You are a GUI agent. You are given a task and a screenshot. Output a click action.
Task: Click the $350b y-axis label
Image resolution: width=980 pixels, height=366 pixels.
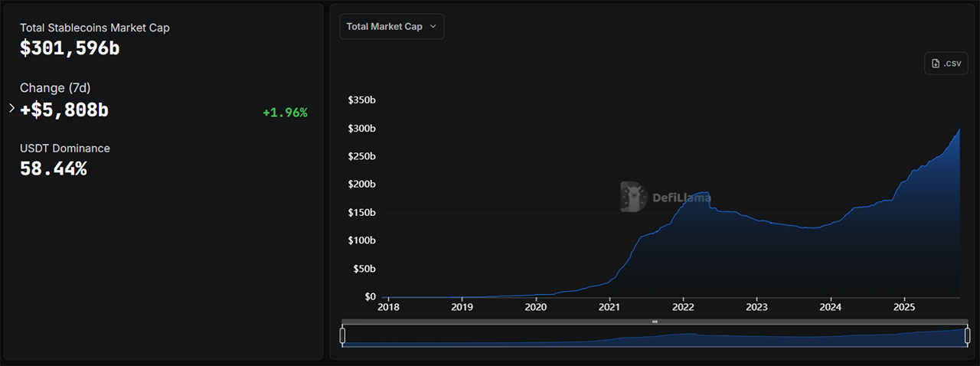click(x=361, y=100)
